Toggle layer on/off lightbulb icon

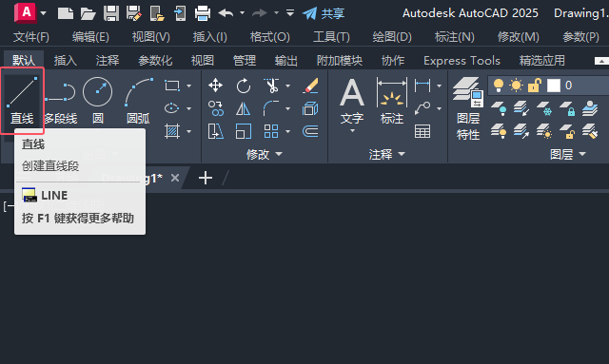pyautogui.click(x=498, y=85)
